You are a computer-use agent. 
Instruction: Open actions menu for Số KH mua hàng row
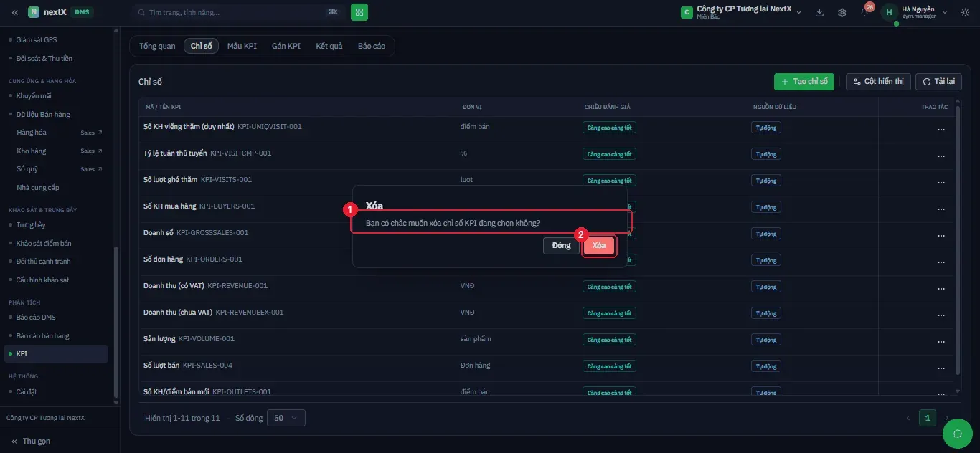(x=941, y=209)
